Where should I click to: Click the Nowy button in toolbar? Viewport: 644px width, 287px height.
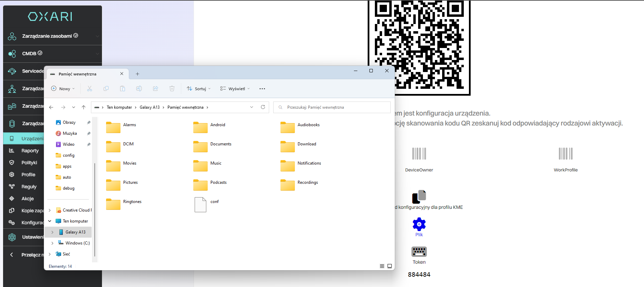pos(63,89)
